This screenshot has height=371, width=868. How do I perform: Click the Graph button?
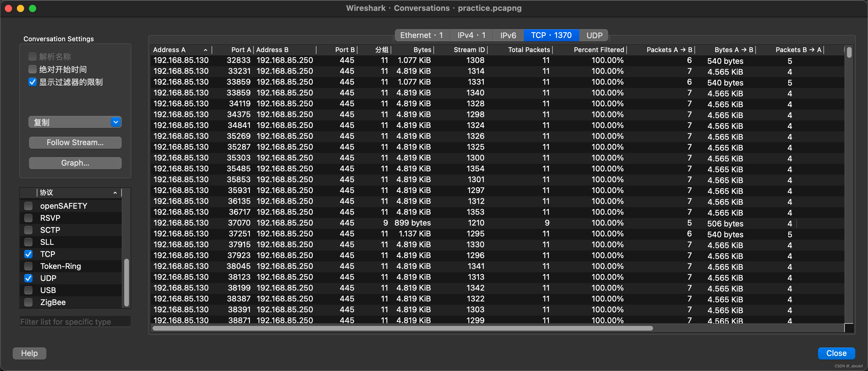click(x=75, y=163)
